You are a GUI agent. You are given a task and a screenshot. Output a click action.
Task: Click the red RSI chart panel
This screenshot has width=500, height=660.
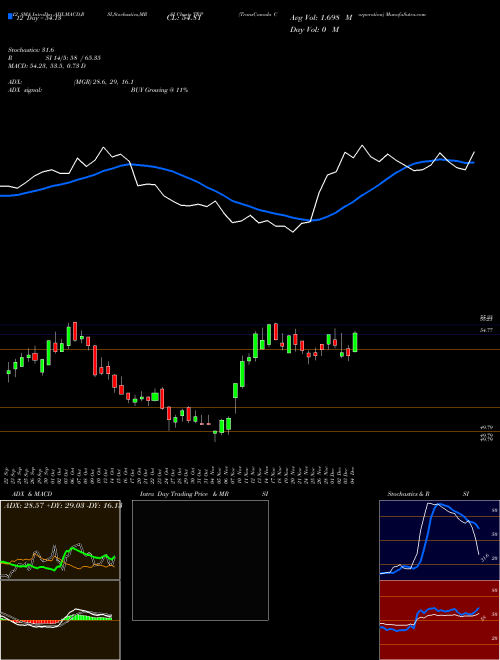click(x=439, y=620)
